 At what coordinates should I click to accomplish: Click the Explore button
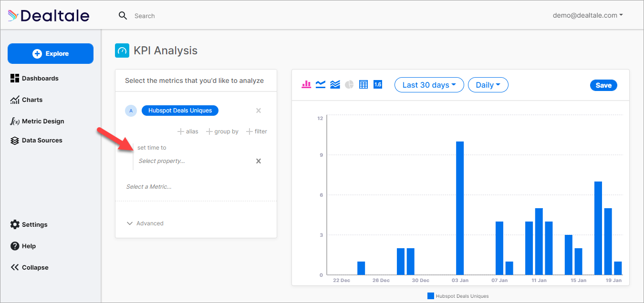(51, 54)
